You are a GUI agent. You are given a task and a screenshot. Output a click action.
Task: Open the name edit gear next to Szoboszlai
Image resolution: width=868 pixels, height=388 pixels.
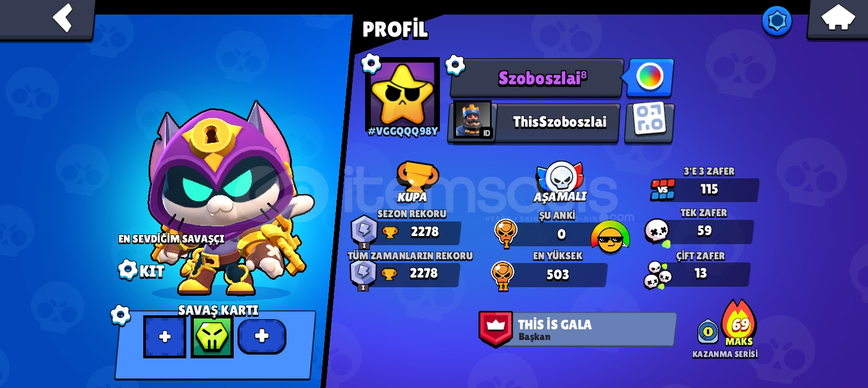click(x=455, y=65)
